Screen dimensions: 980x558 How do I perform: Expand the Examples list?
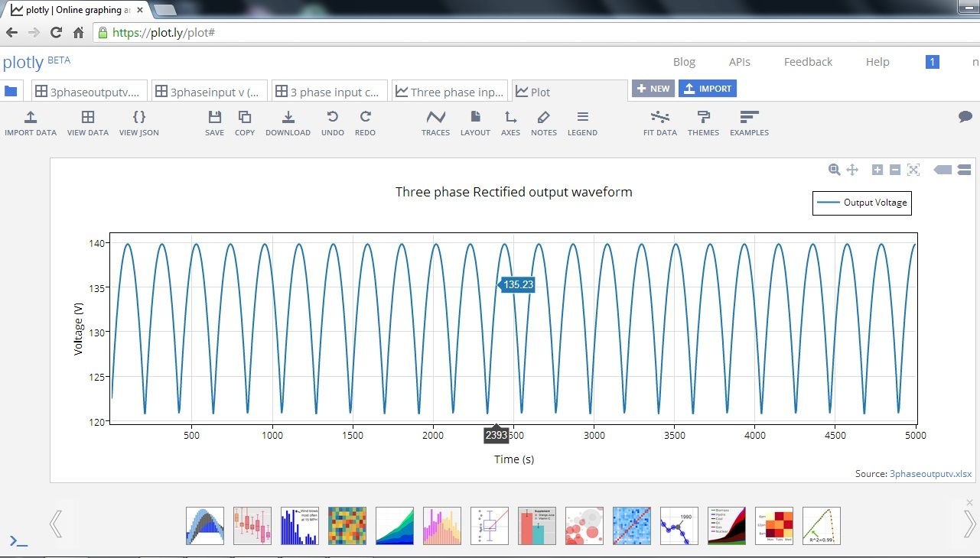pos(748,121)
